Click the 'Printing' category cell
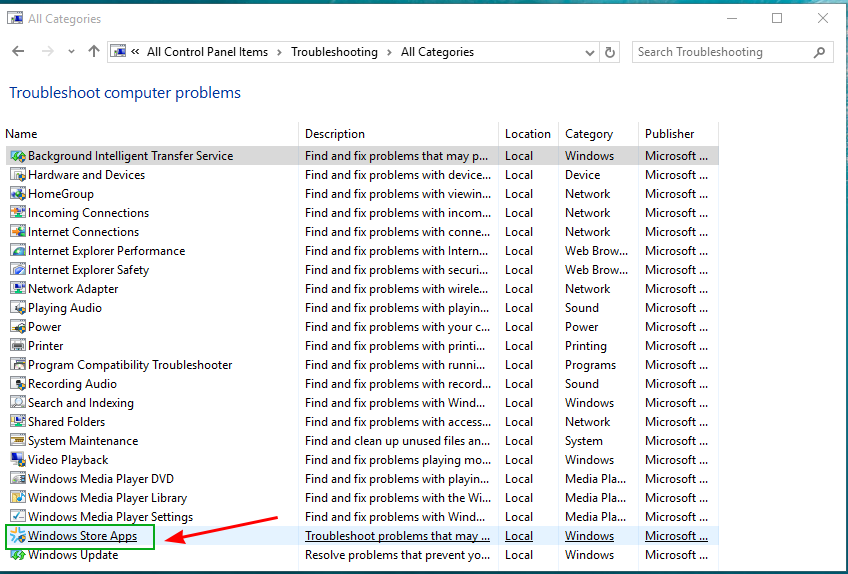 point(586,346)
